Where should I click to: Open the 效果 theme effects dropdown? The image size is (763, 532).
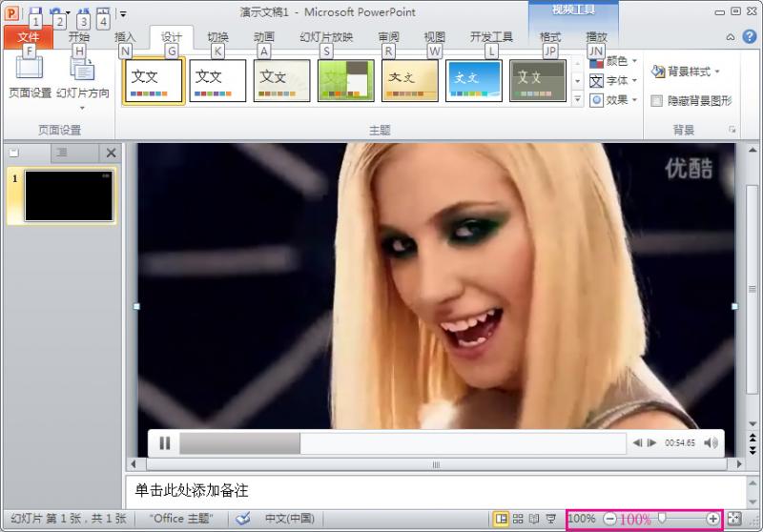(x=613, y=100)
